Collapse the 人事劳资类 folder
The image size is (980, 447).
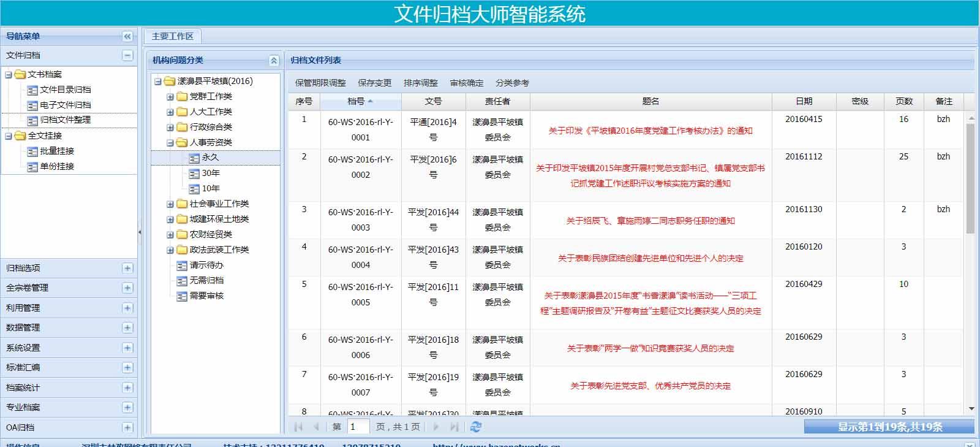(x=170, y=142)
